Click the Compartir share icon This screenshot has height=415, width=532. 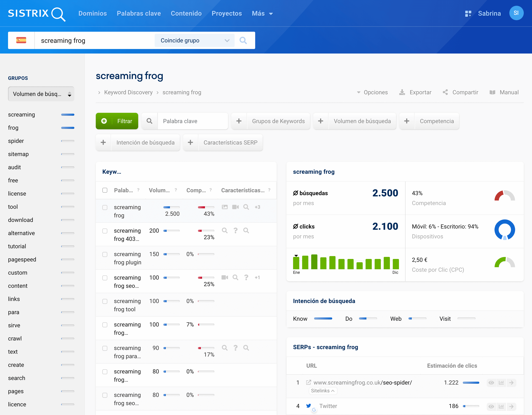[445, 92]
